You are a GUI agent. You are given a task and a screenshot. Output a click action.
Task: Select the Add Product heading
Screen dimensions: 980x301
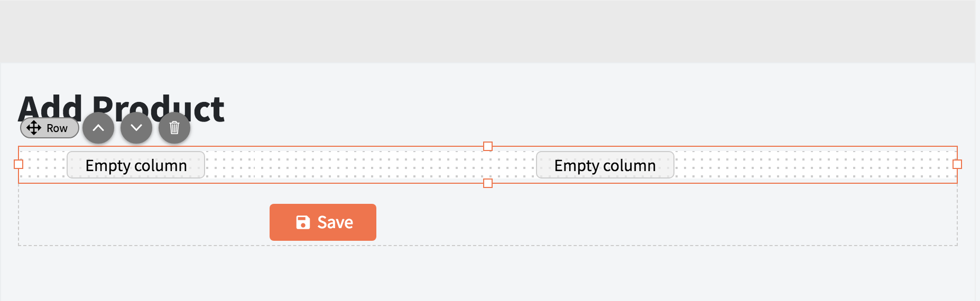[122, 109]
